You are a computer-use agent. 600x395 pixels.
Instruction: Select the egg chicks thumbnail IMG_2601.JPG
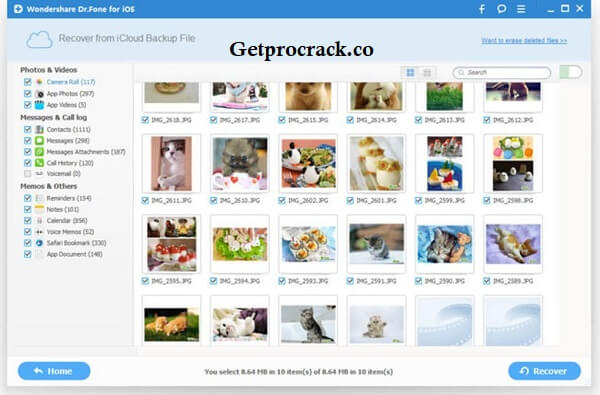377,163
